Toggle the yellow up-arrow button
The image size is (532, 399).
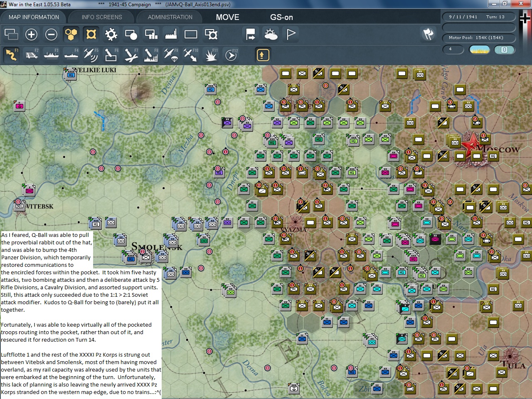click(x=263, y=55)
